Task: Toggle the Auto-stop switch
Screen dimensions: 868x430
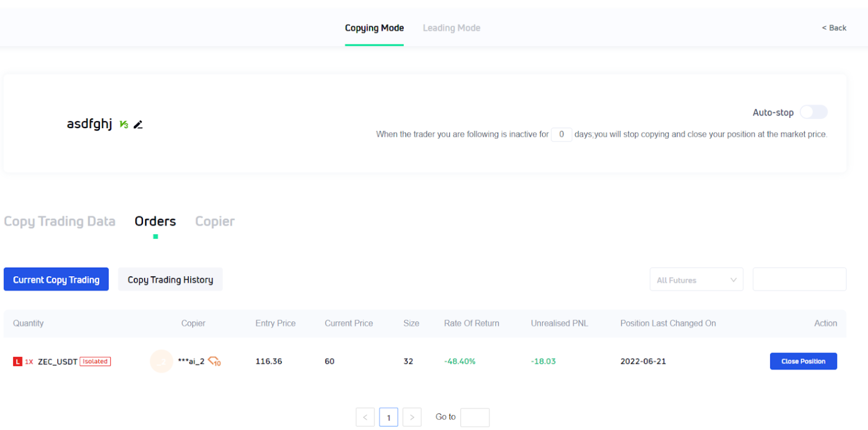Action: click(813, 112)
